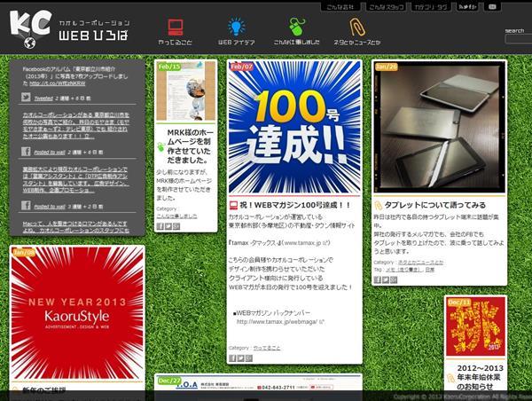The image size is (532, 401).
Task: Open 'ネタとかニュースとか' category link in tablet post
Action: pos(420,263)
